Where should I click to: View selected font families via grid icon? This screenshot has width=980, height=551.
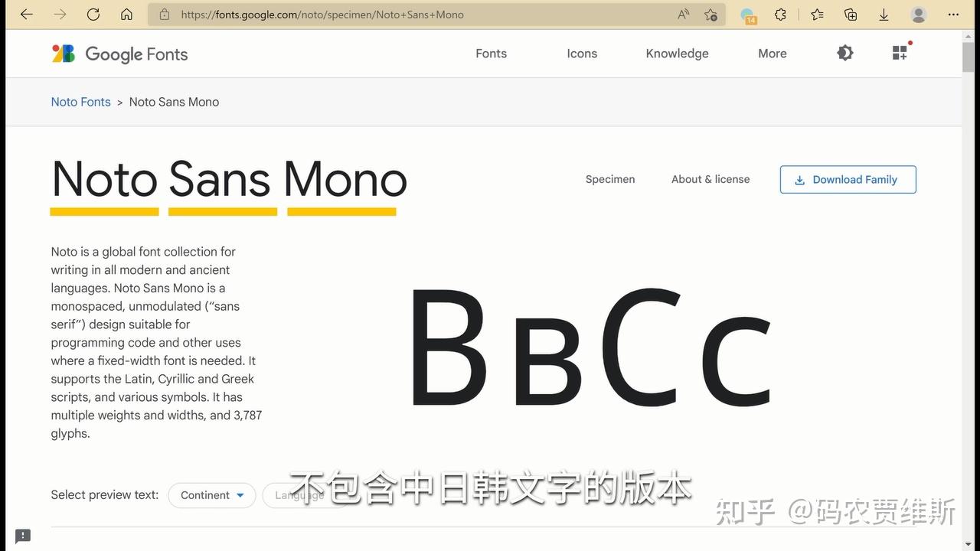(899, 53)
